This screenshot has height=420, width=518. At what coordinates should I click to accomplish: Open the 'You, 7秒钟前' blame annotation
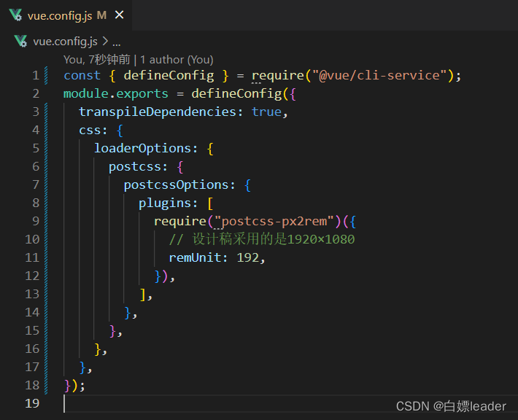[x=97, y=60]
